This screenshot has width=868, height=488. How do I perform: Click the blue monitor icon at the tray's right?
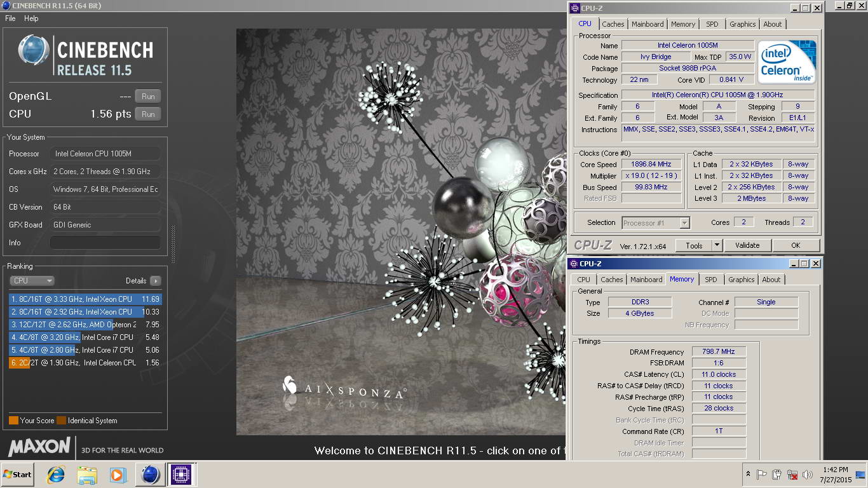pos(860,474)
